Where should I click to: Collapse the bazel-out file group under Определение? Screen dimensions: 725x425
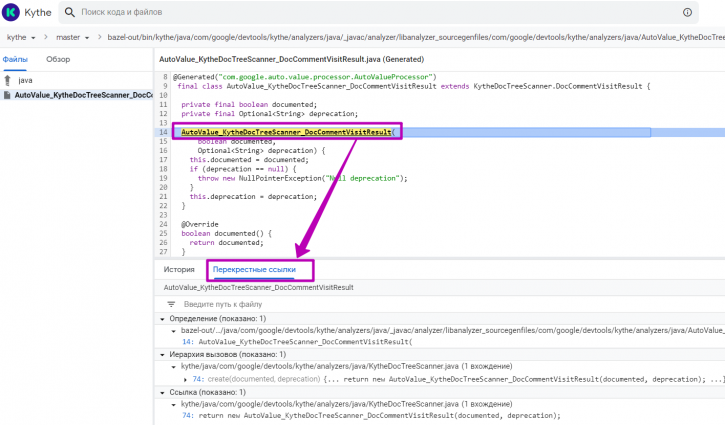click(x=173, y=331)
